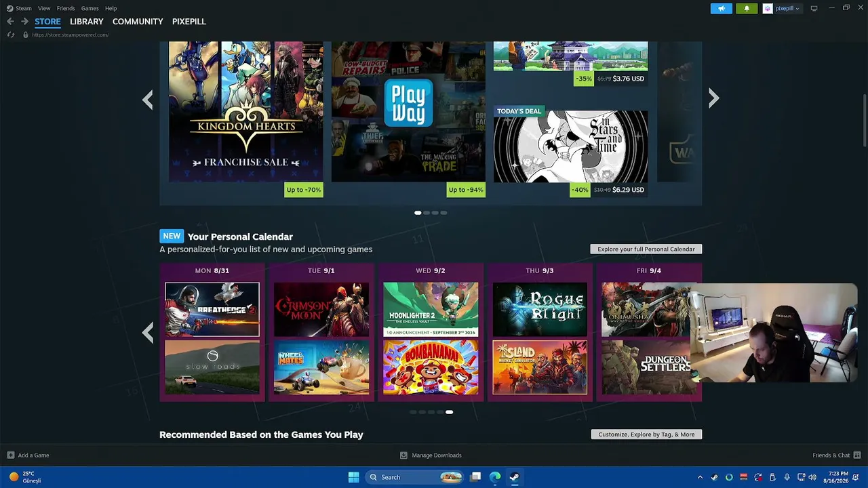Click the Up to -70% discount label

pos(304,190)
